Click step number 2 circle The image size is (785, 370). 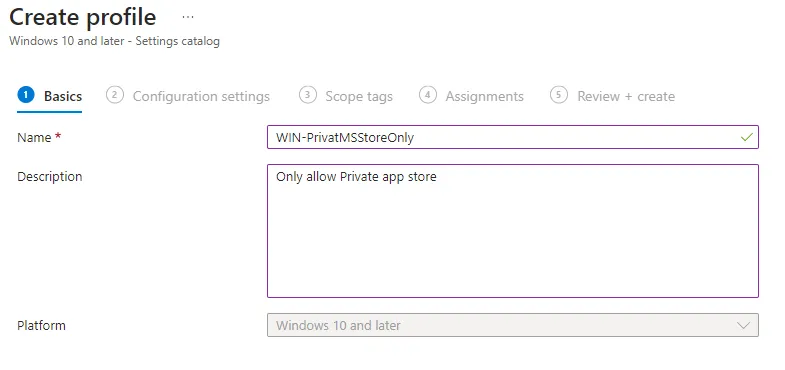[115, 95]
